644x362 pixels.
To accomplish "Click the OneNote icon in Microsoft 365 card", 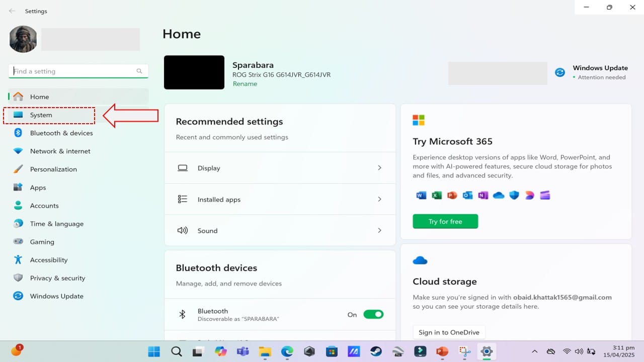I will (483, 195).
